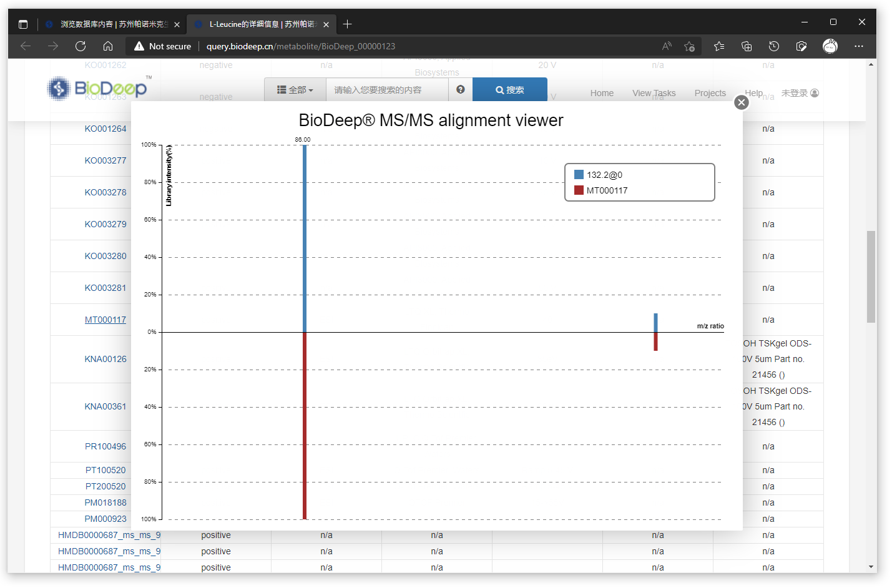Viewport: 892px width, 588px height.
Task: Open browser history icon
Action: [774, 46]
